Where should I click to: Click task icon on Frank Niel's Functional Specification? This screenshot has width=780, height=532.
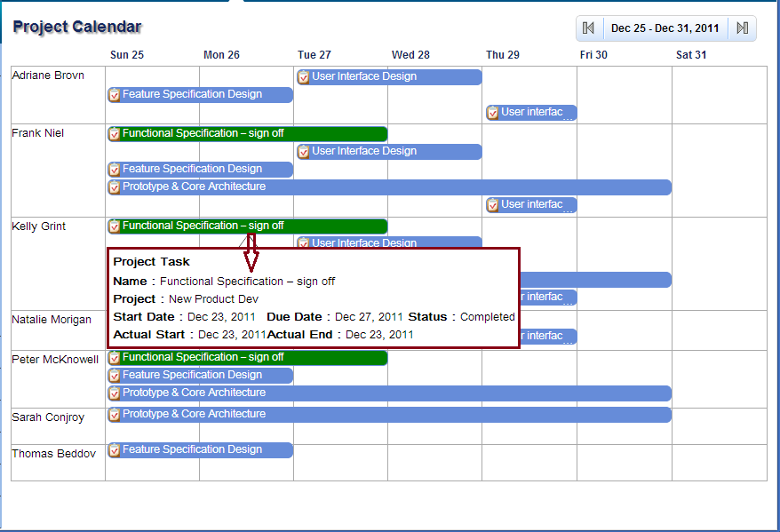point(115,134)
